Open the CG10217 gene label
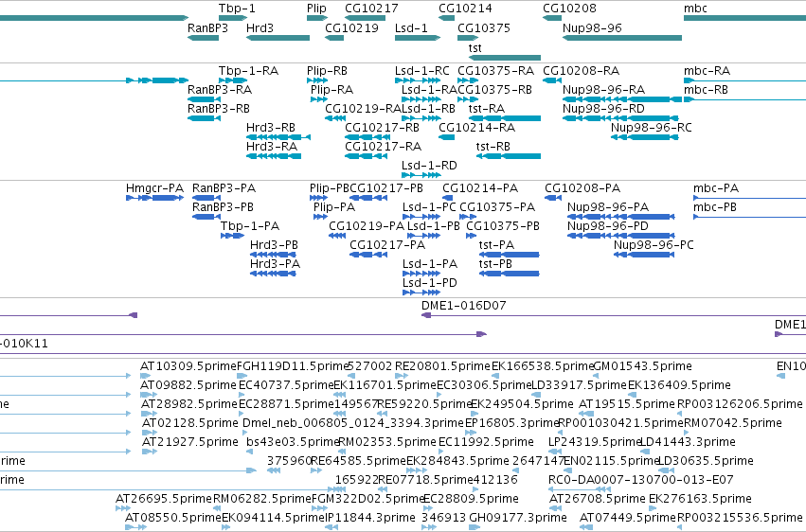The image size is (806, 532). pos(371,9)
